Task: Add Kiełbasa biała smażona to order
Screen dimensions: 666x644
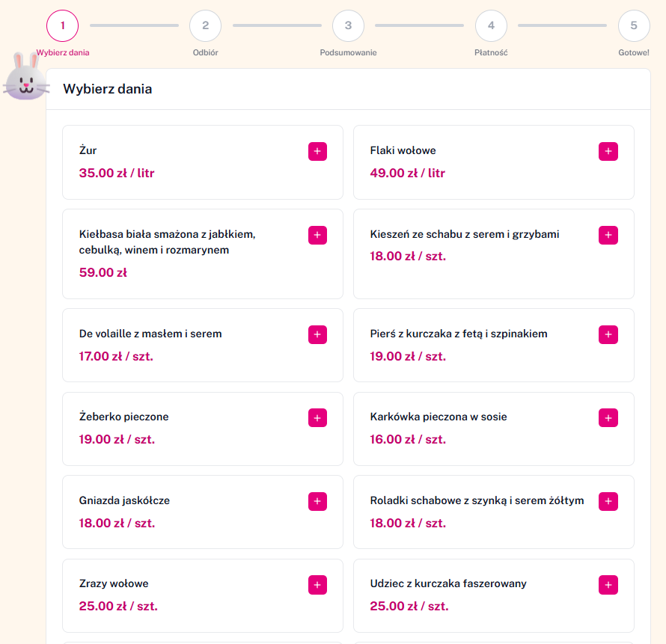Action: coord(317,236)
